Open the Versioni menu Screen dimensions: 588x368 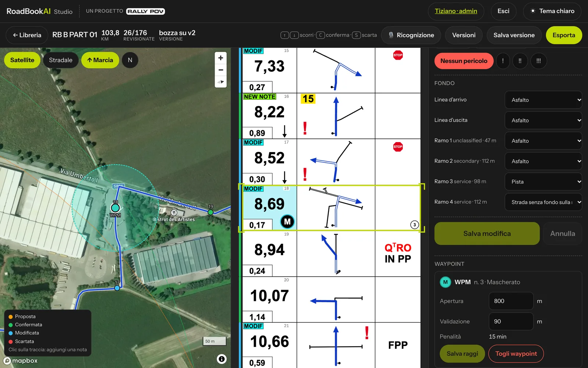[x=464, y=35]
